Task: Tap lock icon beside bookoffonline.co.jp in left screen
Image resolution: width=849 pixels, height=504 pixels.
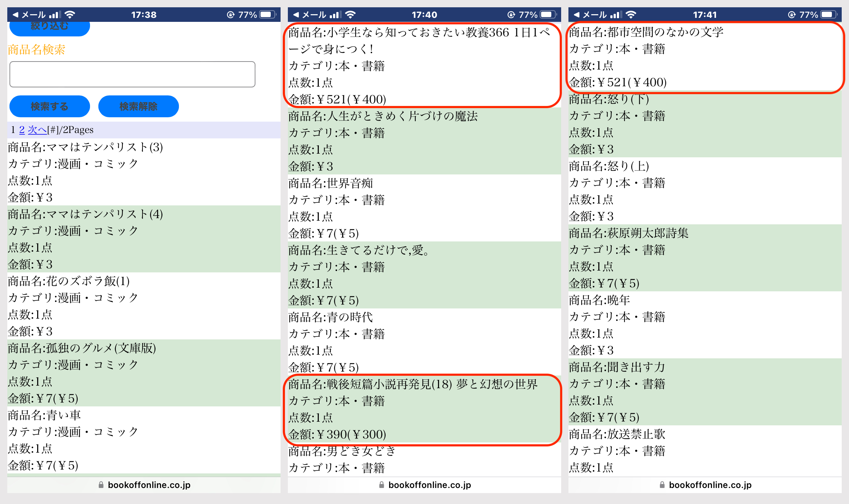Action: click(x=101, y=485)
